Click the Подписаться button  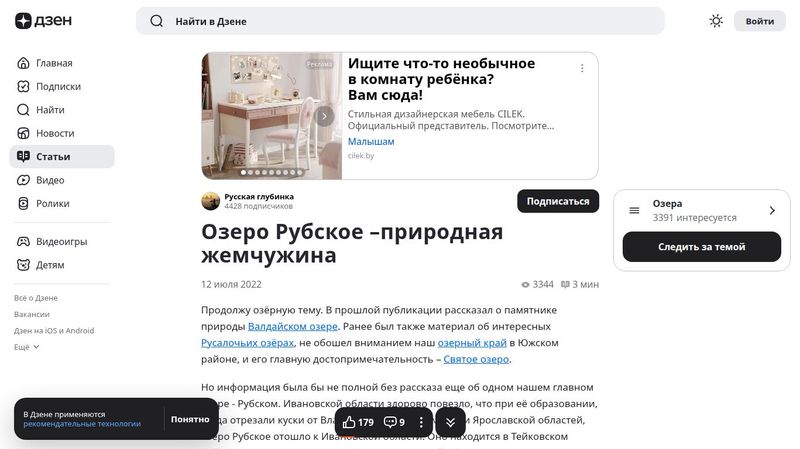[x=558, y=202]
